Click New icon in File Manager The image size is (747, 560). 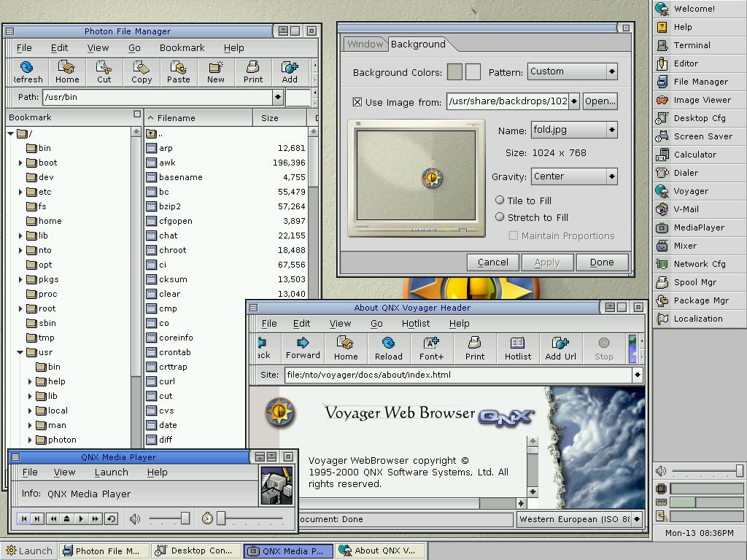[x=216, y=72]
